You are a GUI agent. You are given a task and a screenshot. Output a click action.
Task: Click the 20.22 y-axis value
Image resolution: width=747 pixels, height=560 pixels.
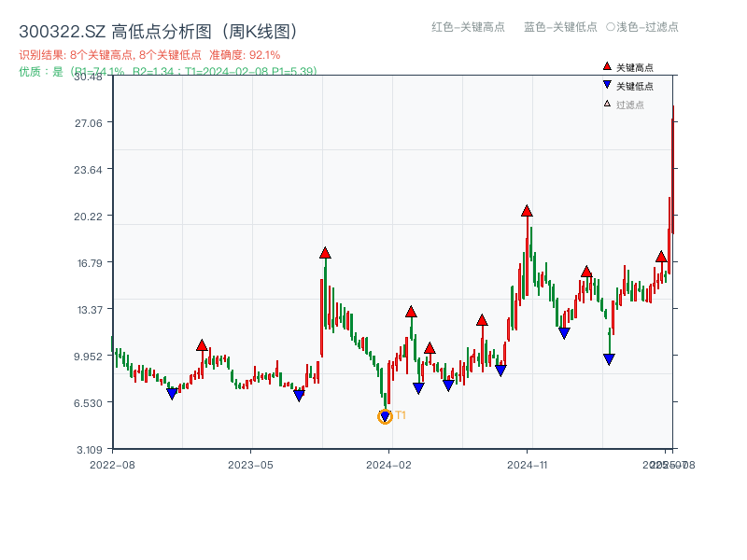tap(88, 217)
